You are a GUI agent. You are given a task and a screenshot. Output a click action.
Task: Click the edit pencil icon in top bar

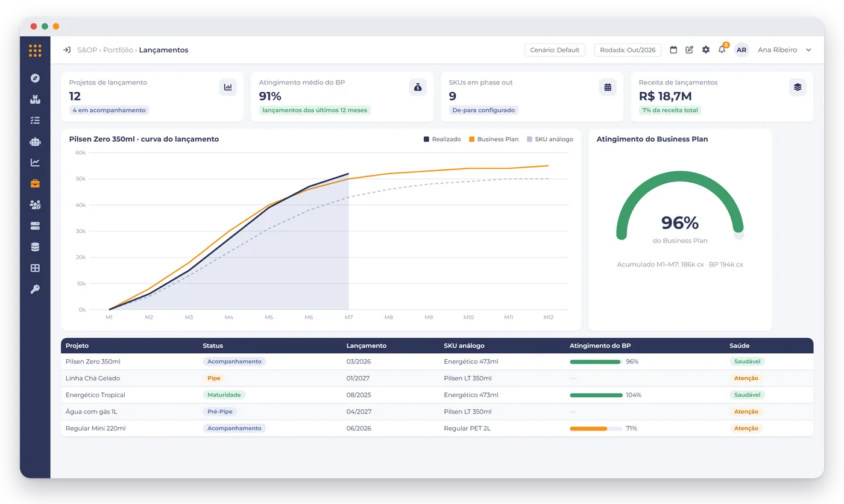(690, 50)
